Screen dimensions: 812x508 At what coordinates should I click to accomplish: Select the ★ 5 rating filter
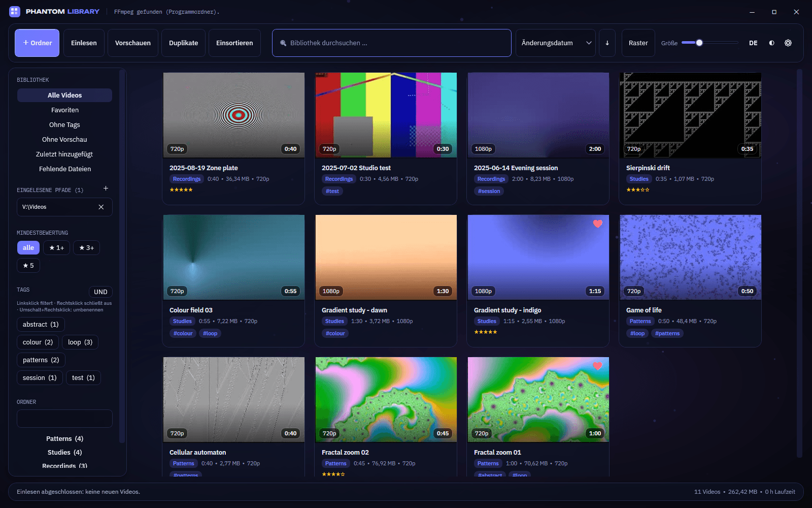click(28, 265)
